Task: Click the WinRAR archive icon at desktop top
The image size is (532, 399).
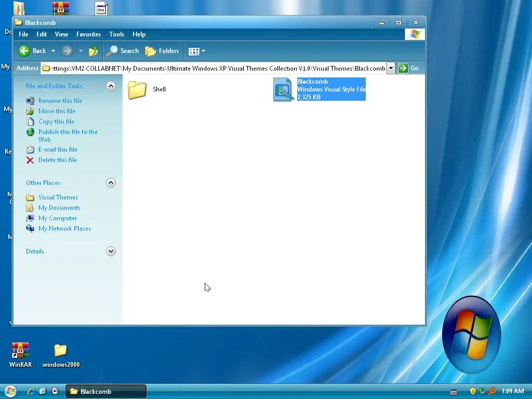Action: (61, 8)
